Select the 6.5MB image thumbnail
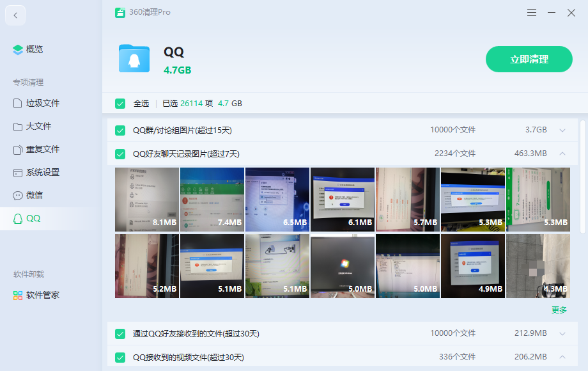 tap(277, 200)
